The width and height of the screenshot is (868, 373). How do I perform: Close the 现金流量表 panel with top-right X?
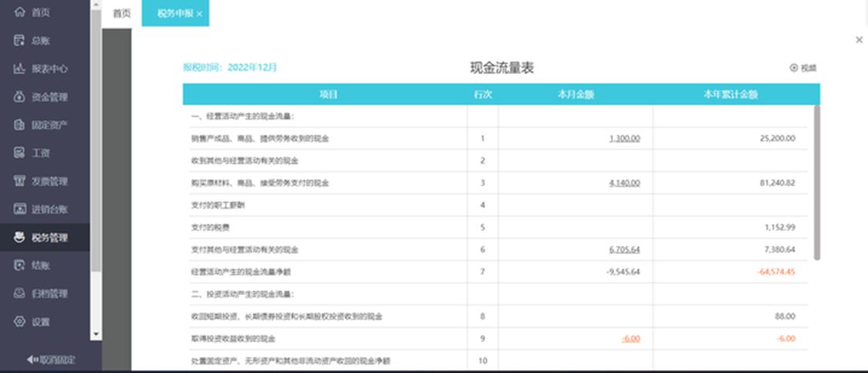pos(860,39)
